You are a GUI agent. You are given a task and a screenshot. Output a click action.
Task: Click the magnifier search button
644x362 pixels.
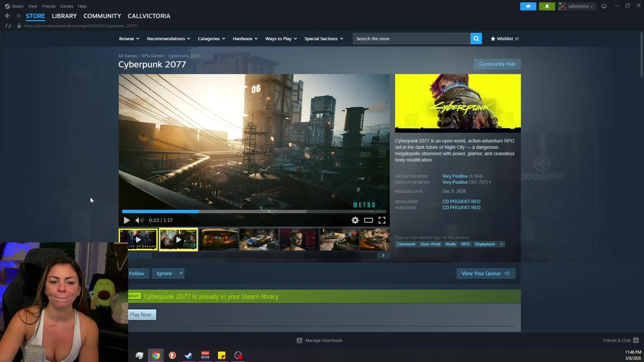pyautogui.click(x=476, y=39)
